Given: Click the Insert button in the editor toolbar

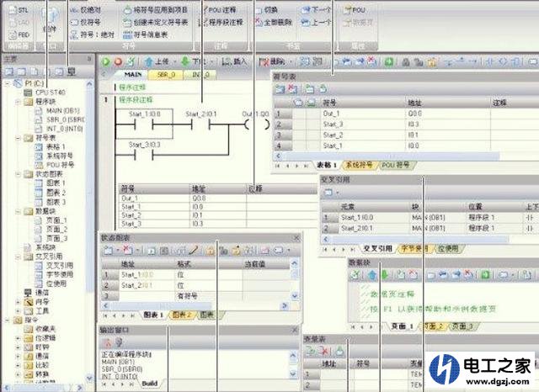Looking at the screenshot, I should coord(234,61).
